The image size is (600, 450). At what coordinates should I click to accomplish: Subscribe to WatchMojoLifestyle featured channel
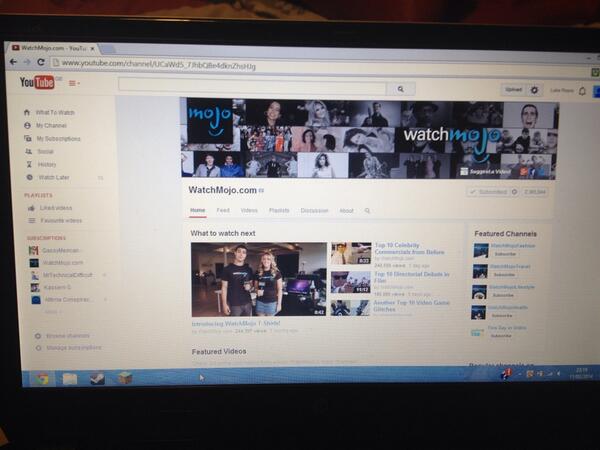pyautogui.click(x=503, y=295)
